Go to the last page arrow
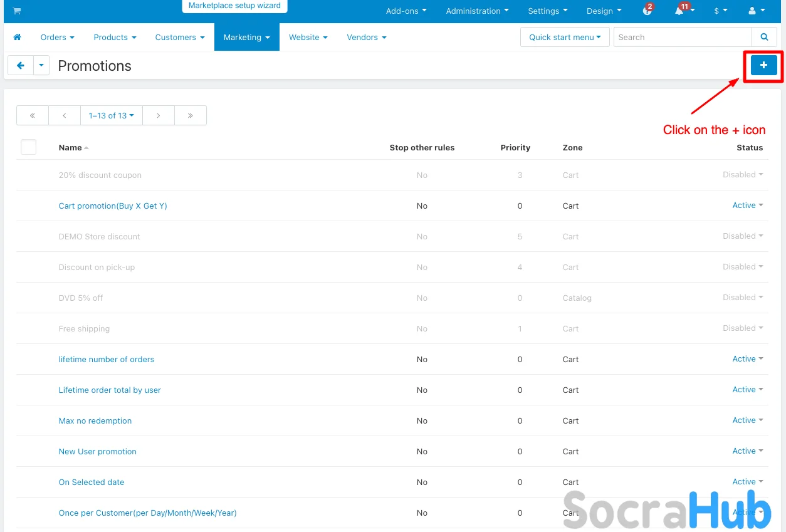786x532 pixels. pyautogui.click(x=190, y=115)
